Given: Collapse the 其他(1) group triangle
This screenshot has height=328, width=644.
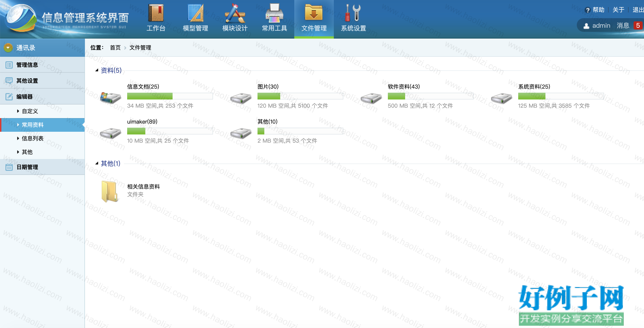Looking at the screenshot, I should tap(97, 163).
